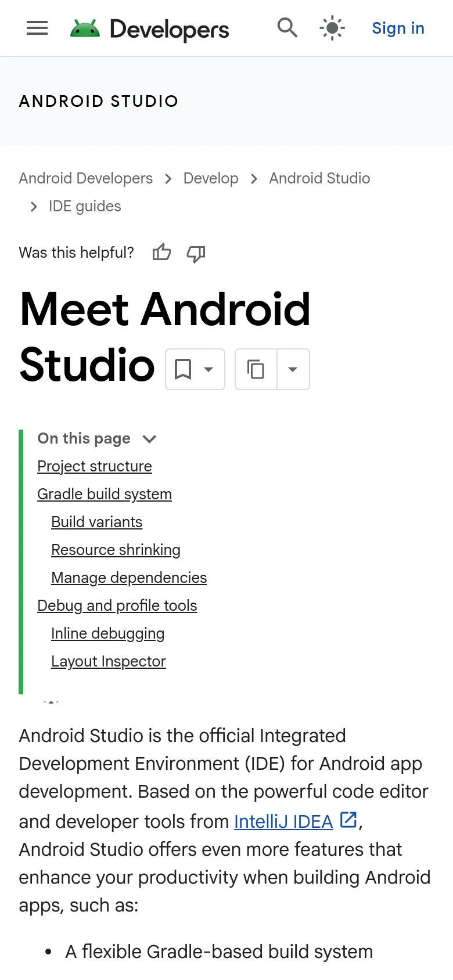Open the hamburger navigation menu
The image size is (453, 980).
tap(37, 28)
